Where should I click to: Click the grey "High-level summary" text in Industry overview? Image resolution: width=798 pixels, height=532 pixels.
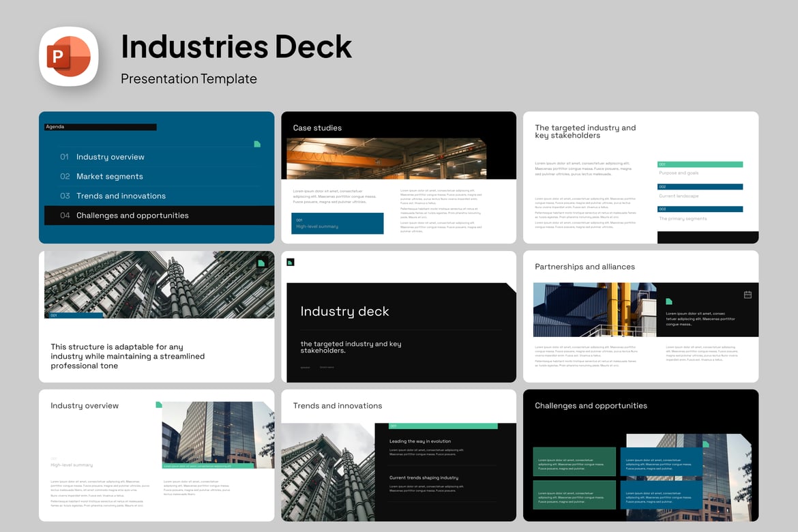[x=72, y=464]
